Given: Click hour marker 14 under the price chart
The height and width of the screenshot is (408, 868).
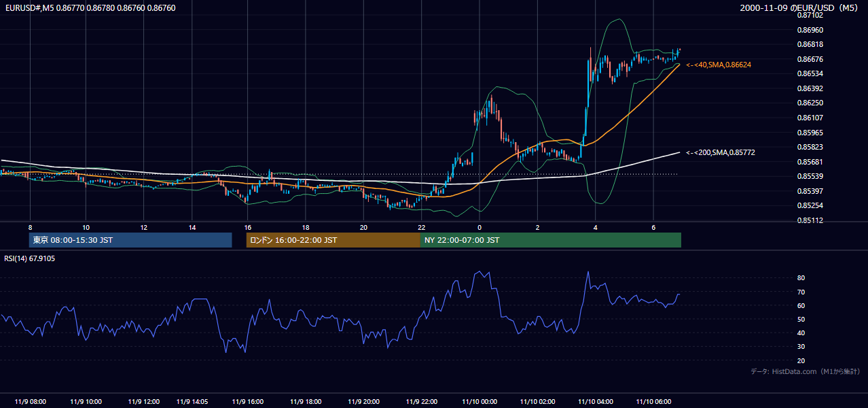Looking at the screenshot, I should pos(192,227).
